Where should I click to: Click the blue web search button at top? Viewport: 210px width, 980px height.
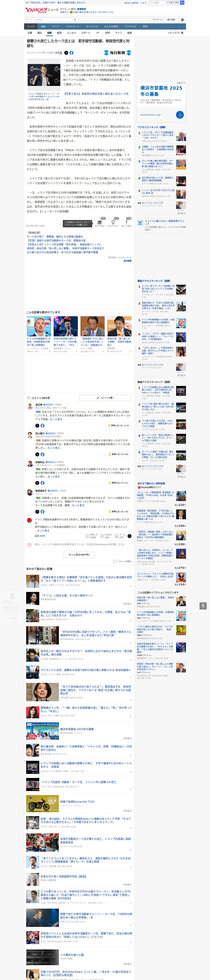tap(182, 3)
